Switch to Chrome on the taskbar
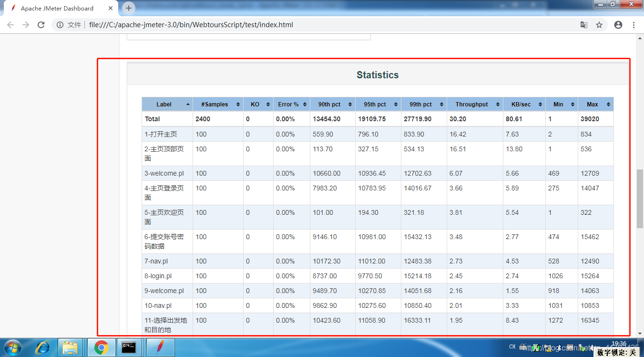This screenshot has width=644, height=357. coord(101,347)
